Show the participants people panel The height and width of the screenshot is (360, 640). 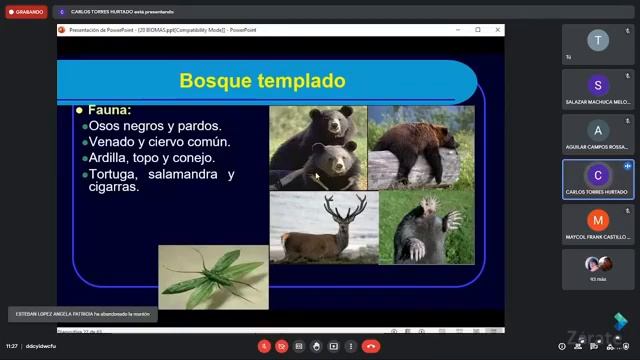click(578, 347)
